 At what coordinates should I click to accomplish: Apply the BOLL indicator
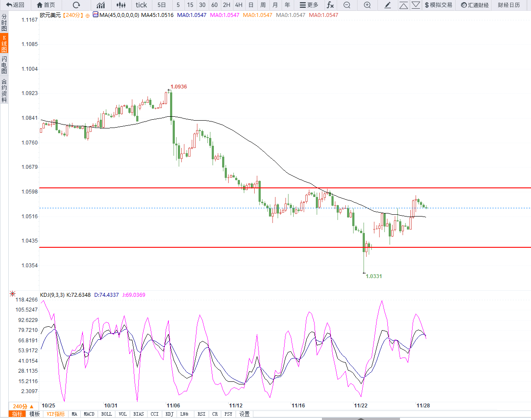[106, 414]
